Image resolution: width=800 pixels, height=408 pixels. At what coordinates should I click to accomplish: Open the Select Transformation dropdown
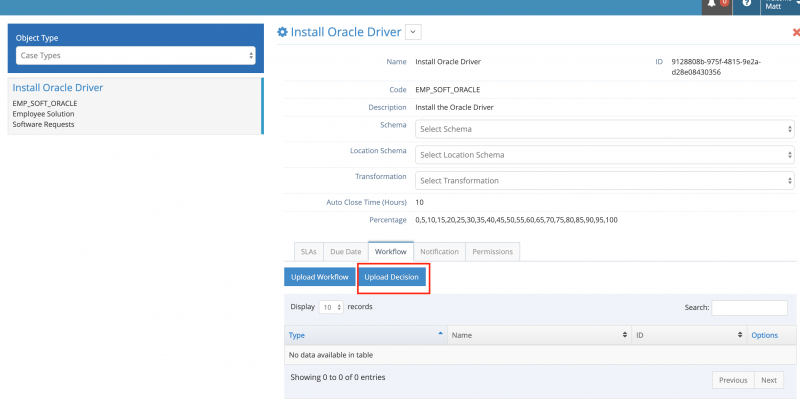tap(604, 181)
